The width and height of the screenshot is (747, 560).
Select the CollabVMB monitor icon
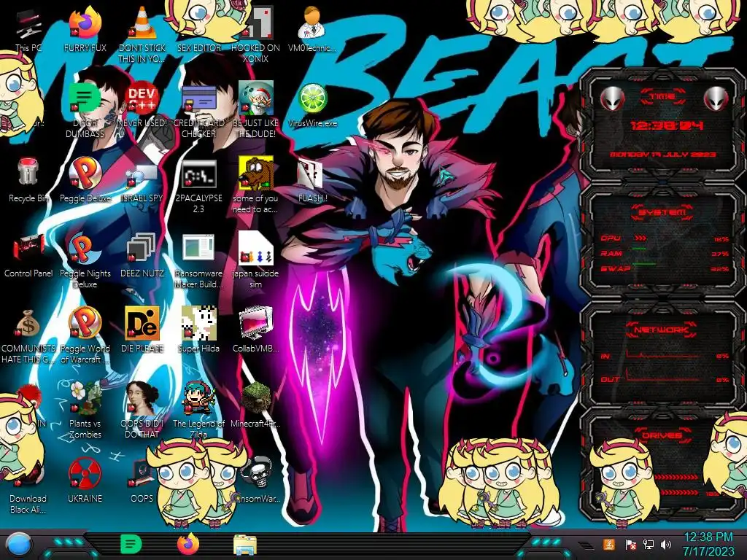point(256,330)
